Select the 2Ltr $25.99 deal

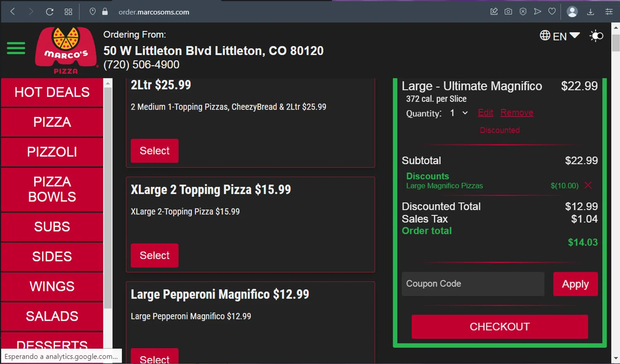(155, 151)
